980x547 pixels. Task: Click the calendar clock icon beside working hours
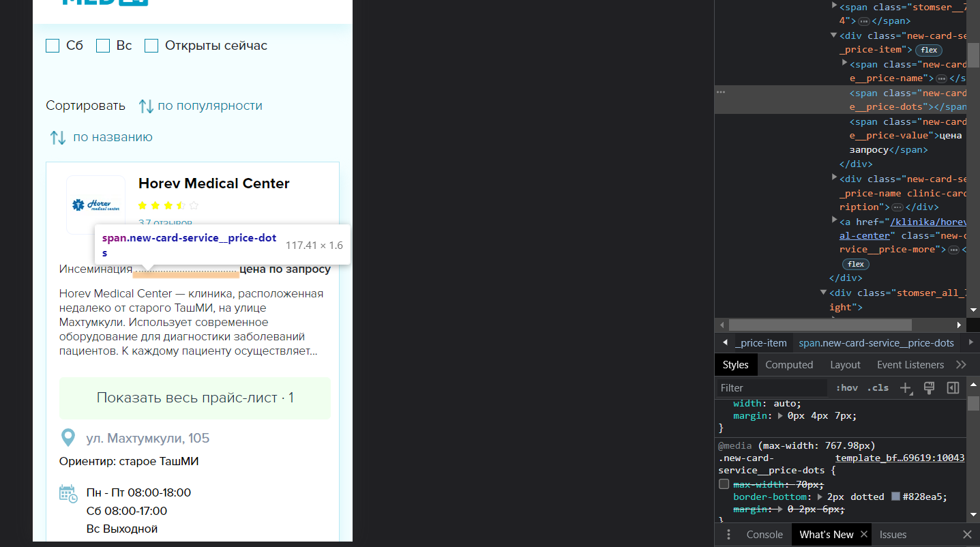(68, 494)
